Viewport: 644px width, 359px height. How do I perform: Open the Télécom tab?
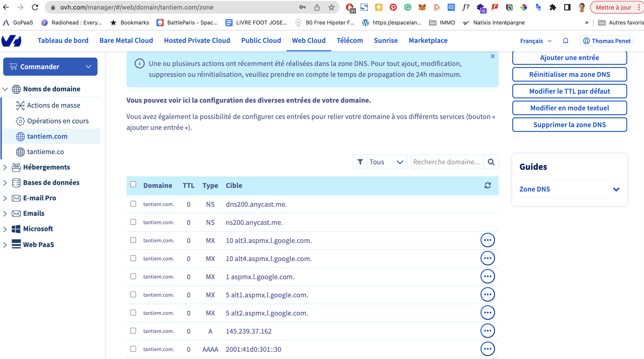click(349, 41)
